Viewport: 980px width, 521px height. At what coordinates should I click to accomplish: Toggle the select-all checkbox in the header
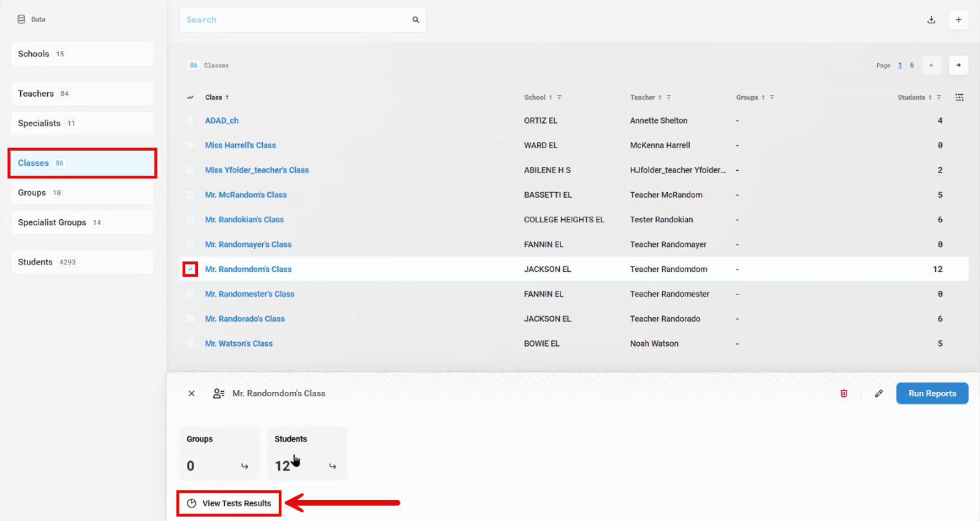tap(190, 97)
